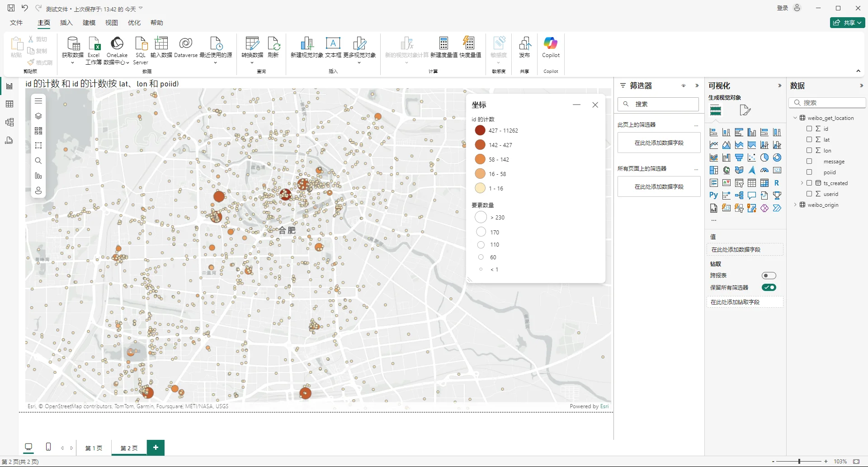Disable the 保留所有筛选器 toggle
Image resolution: width=868 pixels, height=467 pixels.
tap(769, 287)
